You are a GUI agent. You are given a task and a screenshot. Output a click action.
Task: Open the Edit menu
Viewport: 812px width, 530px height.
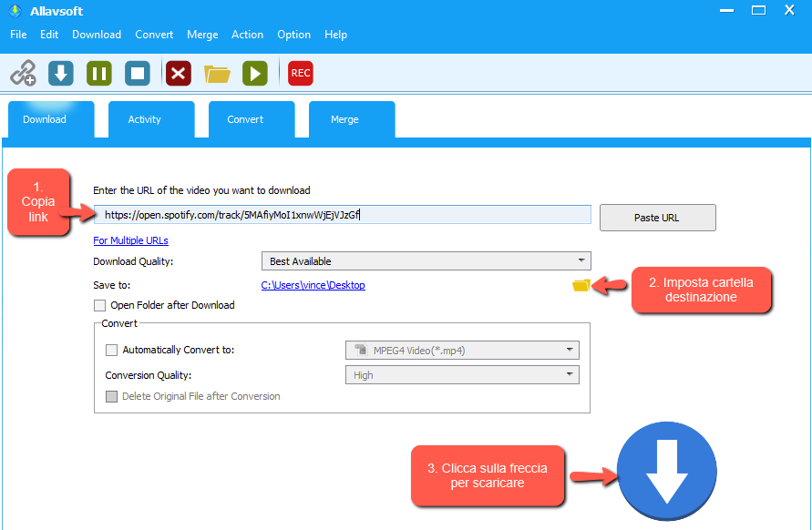(x=49, y=35)
